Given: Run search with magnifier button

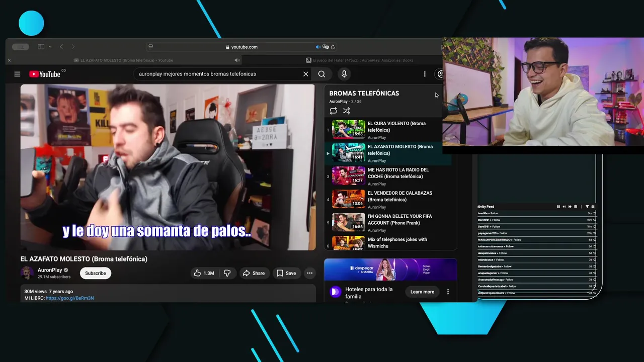Looking at the screenshot, I should (x=321, y=74).
